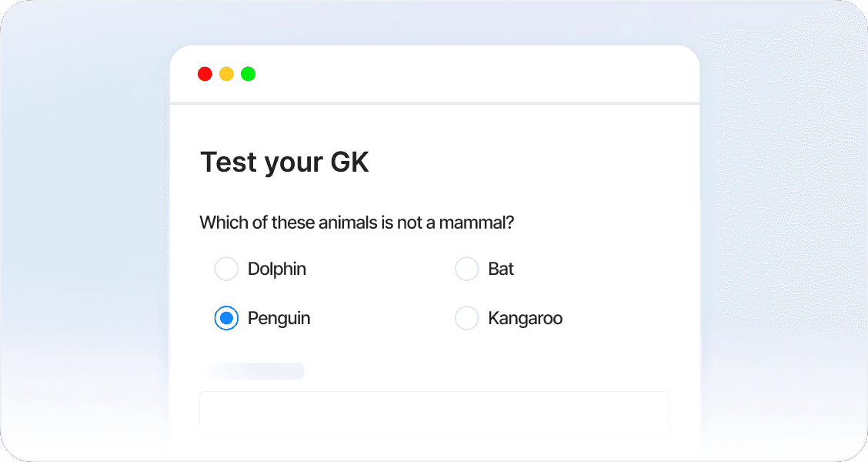Click the "Test your GK" heading
The height and width of the screenshot is (462, 868).
[x=284, y=162]
